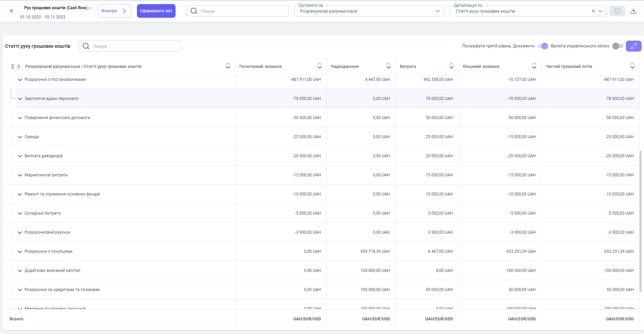Click the info icon button
Image resolution: width=644 pixels, height=334 pixels.
(x=617, y=11)
